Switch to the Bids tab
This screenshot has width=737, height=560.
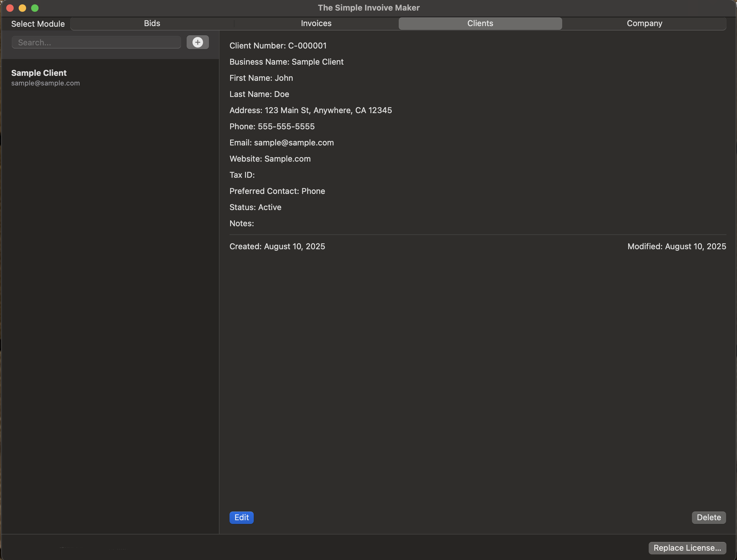[x=152, y=23]
